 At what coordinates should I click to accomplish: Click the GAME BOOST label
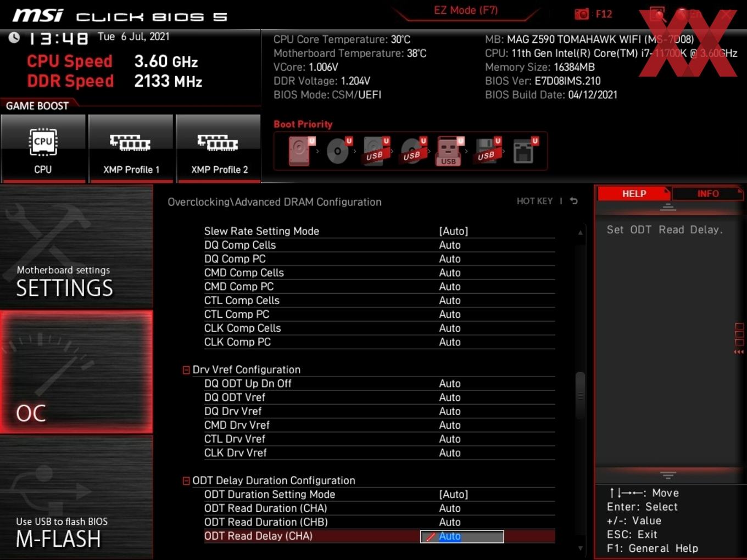[37, 106]
